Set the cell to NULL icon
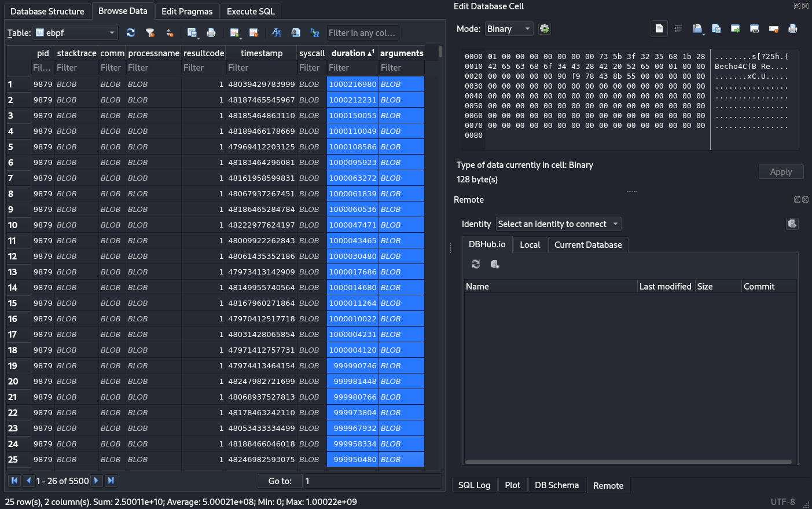 point(774,28)
